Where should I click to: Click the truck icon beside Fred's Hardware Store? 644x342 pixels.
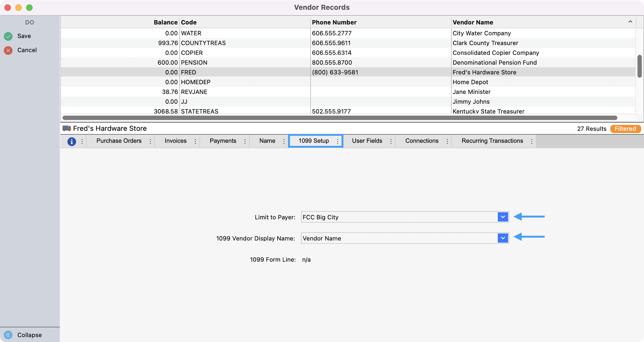67,128
